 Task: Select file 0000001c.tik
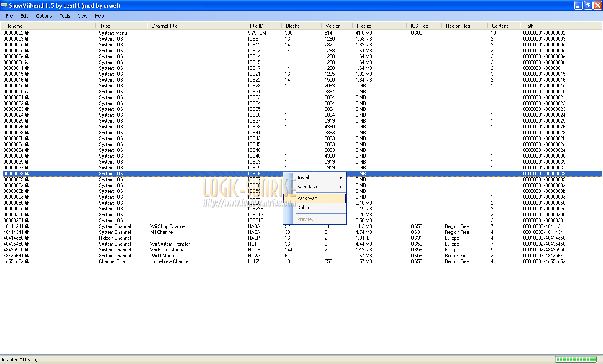click(x=16, y=86)
